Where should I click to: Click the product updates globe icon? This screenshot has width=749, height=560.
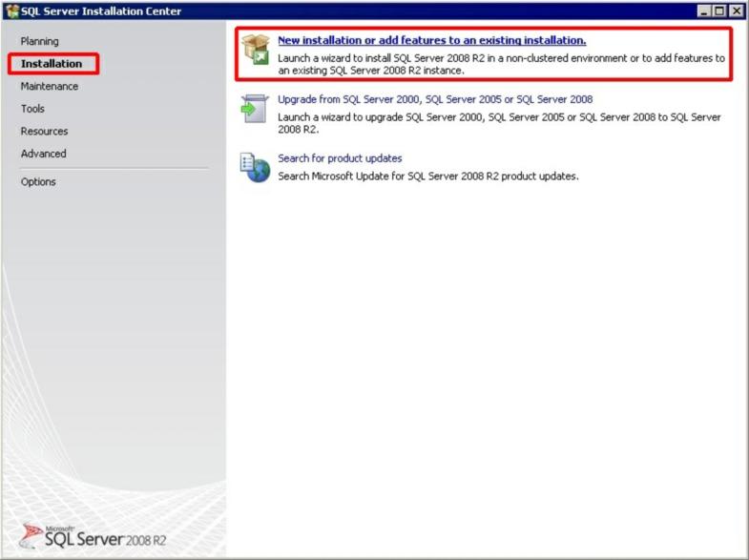255,168
